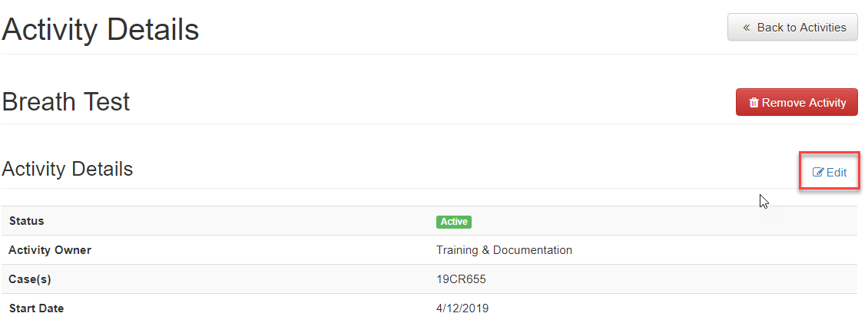
Task: Click the word Documentation in owner value
Action: 532,250
